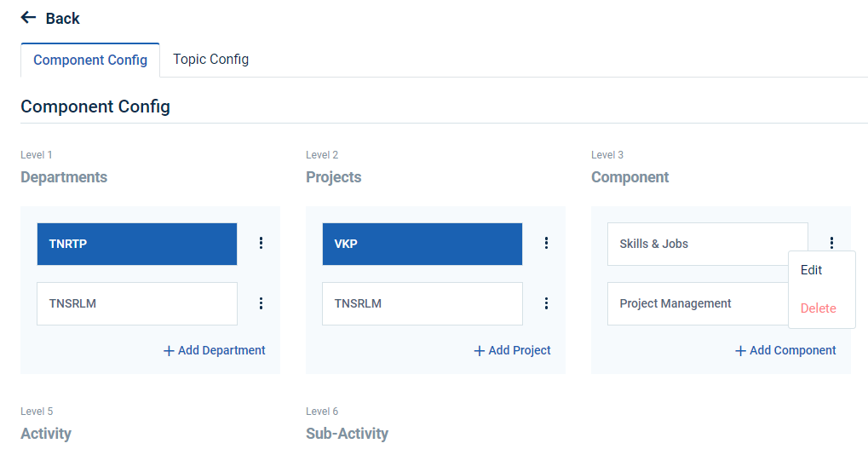Click the Add Component link
This screenshot has width=868, height=455.
click(792, 350)
